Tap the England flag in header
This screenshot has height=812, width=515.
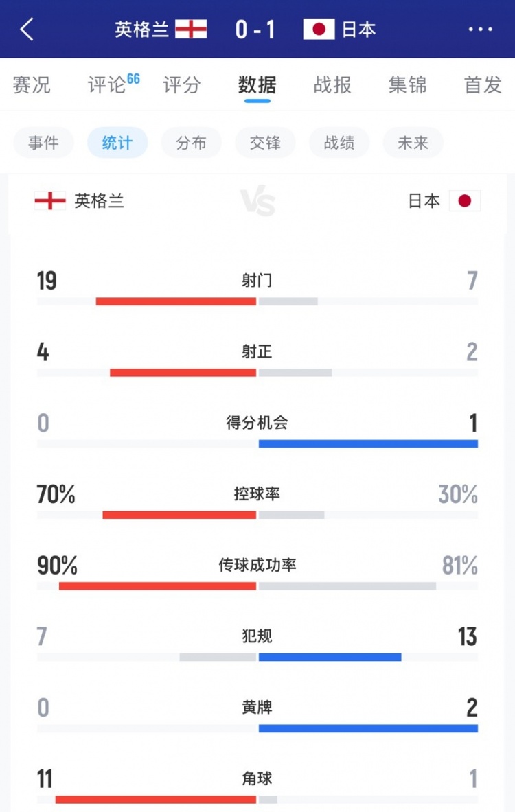tap(191, 29)
